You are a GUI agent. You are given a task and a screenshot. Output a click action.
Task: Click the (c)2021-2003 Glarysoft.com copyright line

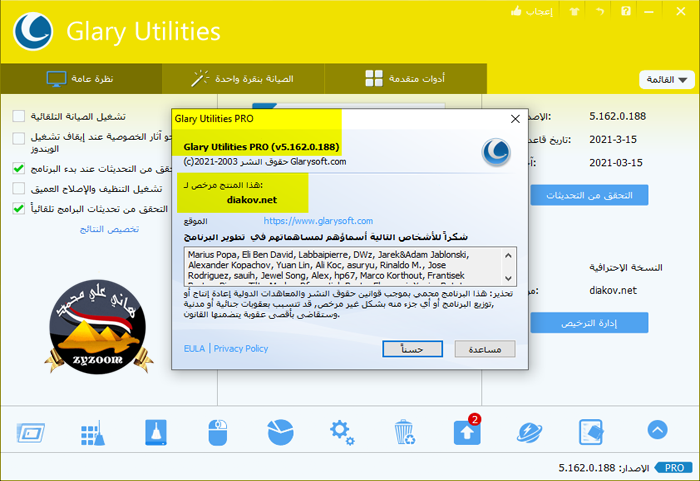pos(265,162)
